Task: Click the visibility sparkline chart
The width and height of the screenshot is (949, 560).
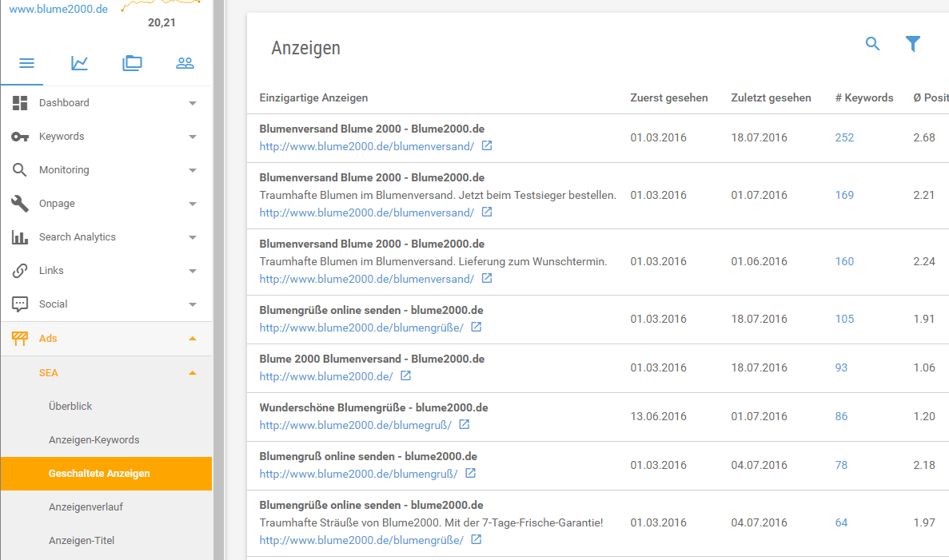Action: (x=161, y=6)
